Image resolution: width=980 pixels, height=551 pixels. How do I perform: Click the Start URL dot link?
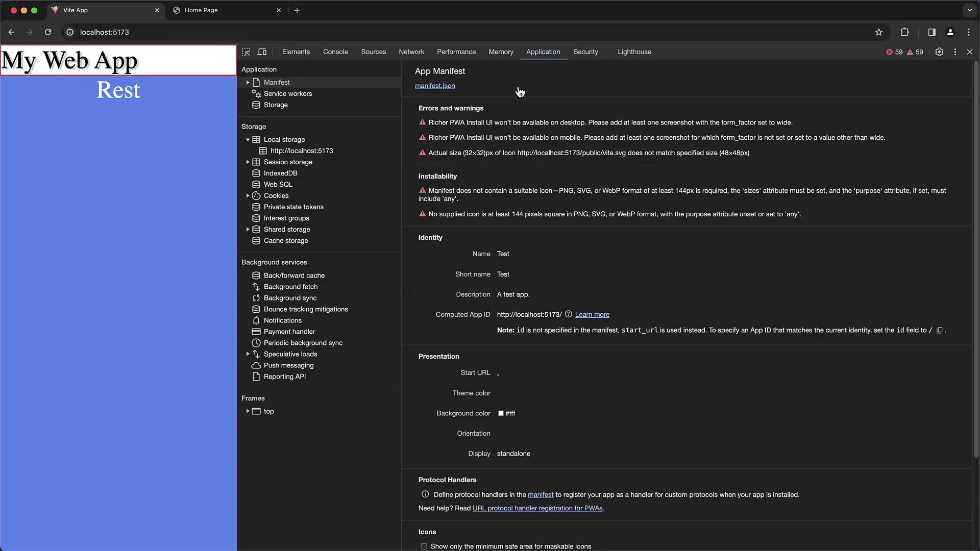pyautogui.click(x=498, y=373)
